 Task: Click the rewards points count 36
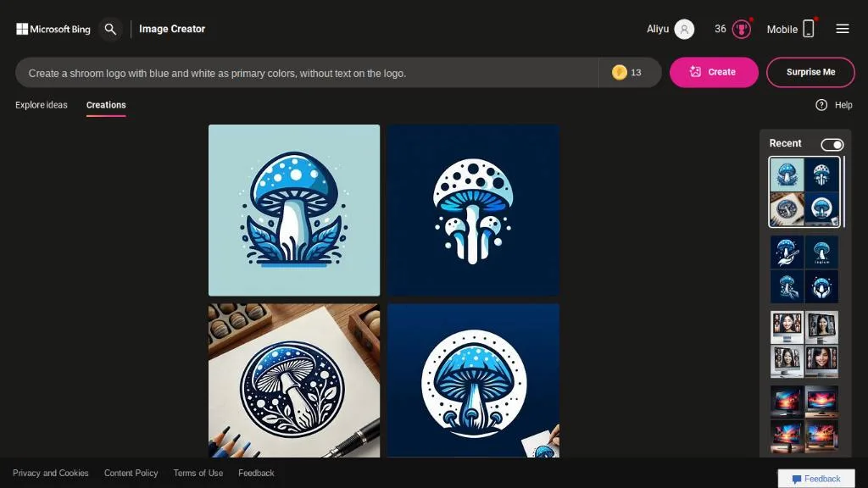721,29
